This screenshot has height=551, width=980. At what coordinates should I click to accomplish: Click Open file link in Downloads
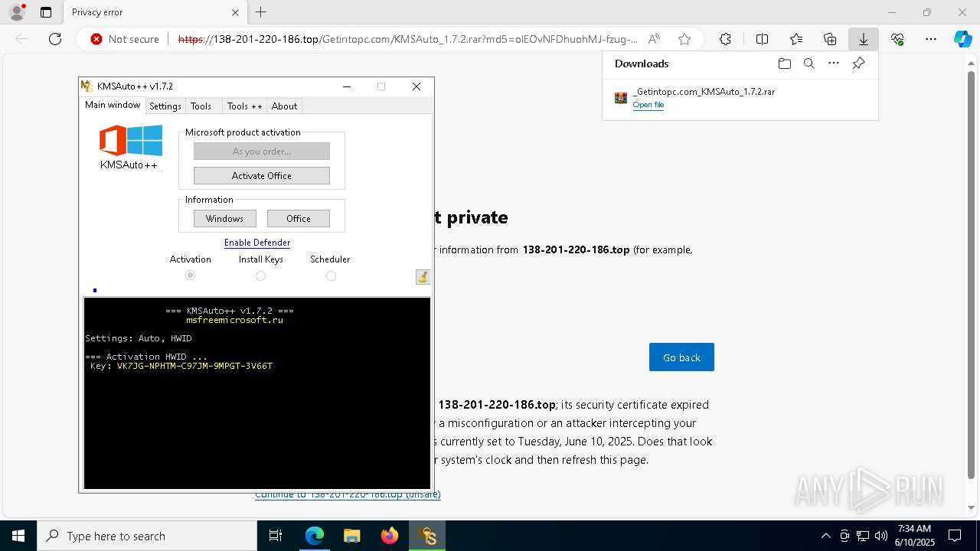point(648,105)
